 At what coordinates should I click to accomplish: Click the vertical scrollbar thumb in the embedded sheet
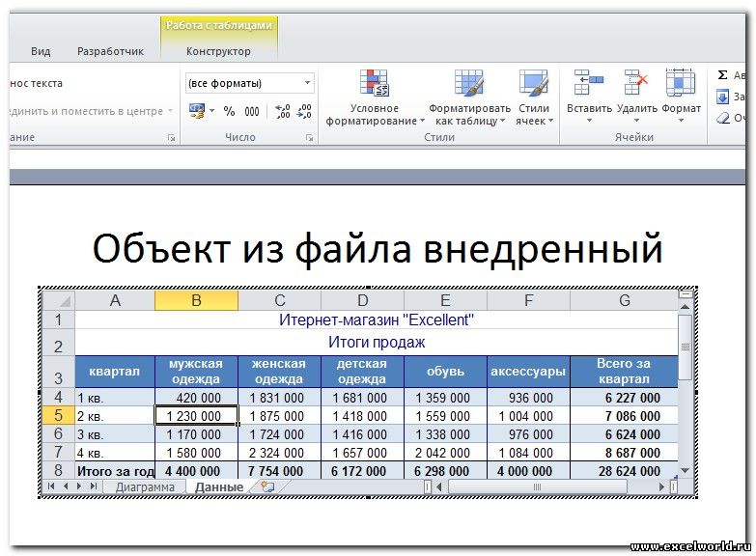pyautogui.click(x=686, y=347)
